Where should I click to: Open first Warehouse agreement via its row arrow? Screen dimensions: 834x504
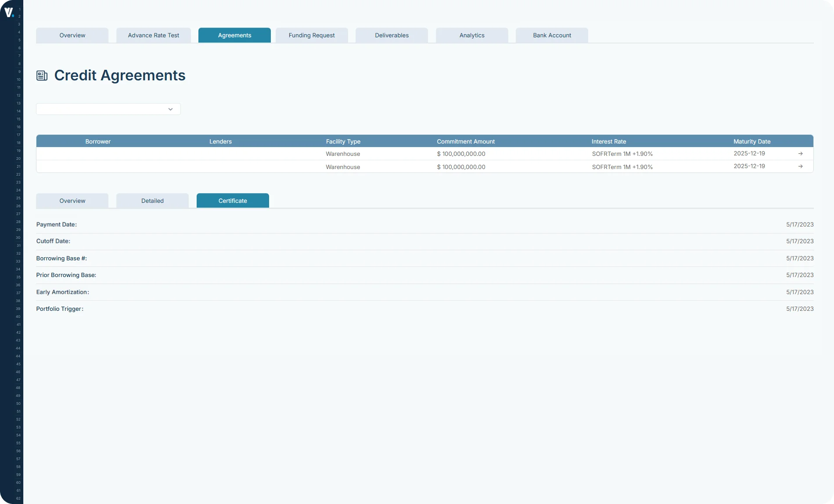click(x=801, y=154)
